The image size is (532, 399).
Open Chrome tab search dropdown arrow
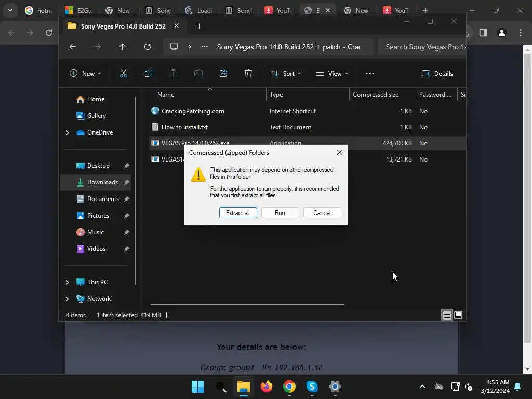point(10,10)
